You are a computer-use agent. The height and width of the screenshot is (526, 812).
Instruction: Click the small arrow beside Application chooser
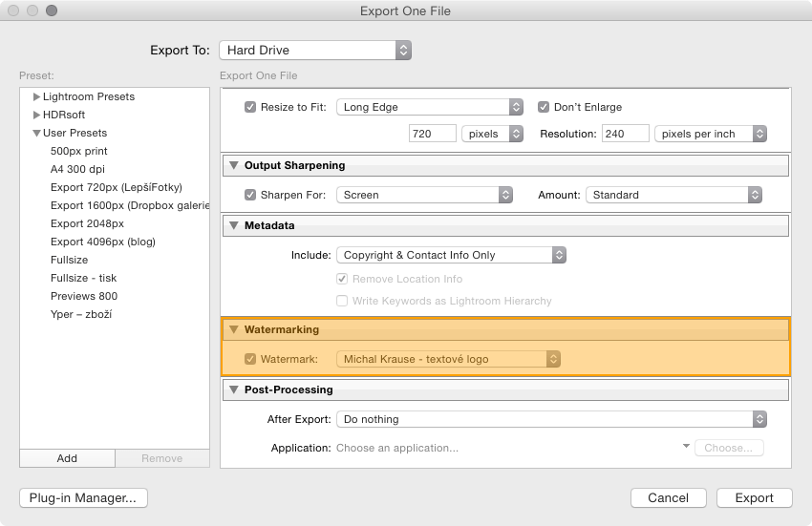tap(686, 446)
